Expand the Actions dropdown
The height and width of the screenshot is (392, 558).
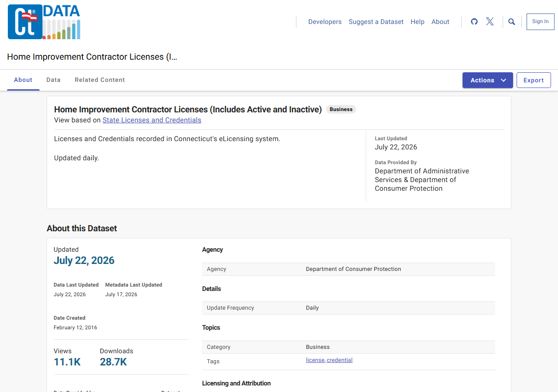pyautogui.click(x=488, y=80)
